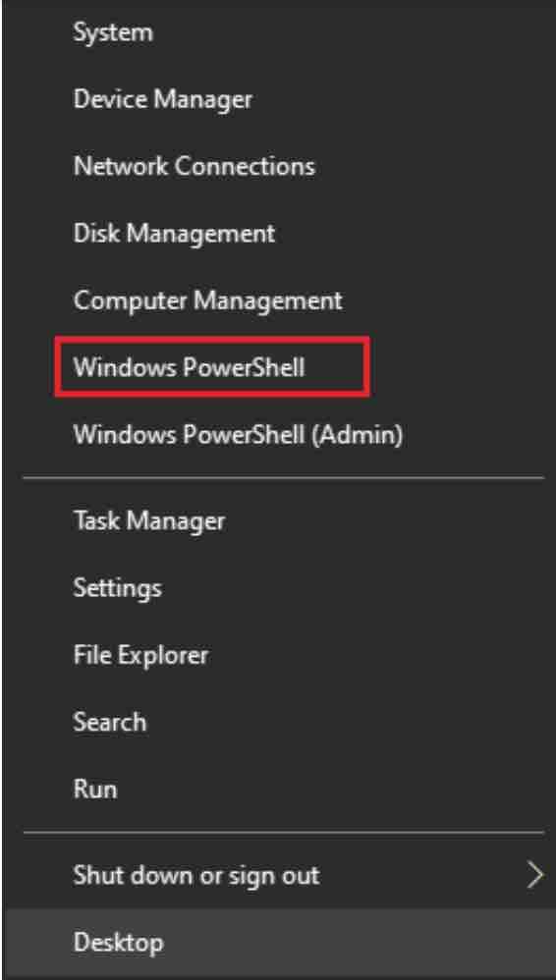Screen dimensions: 556x980
Task: Click the highlighted Desktop row
Action: [278, 943]
